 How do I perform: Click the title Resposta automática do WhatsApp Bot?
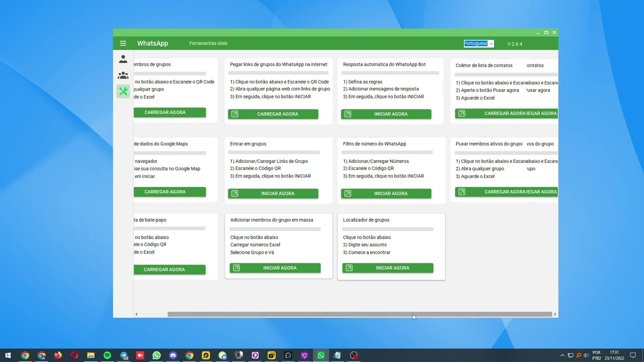[x=384, y=64]
